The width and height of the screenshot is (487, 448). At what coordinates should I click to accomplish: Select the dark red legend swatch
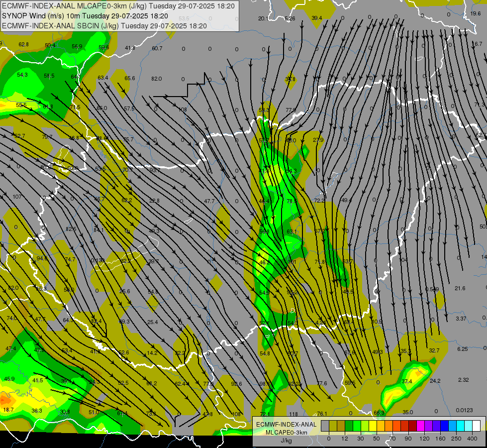[x=413, y=426]
